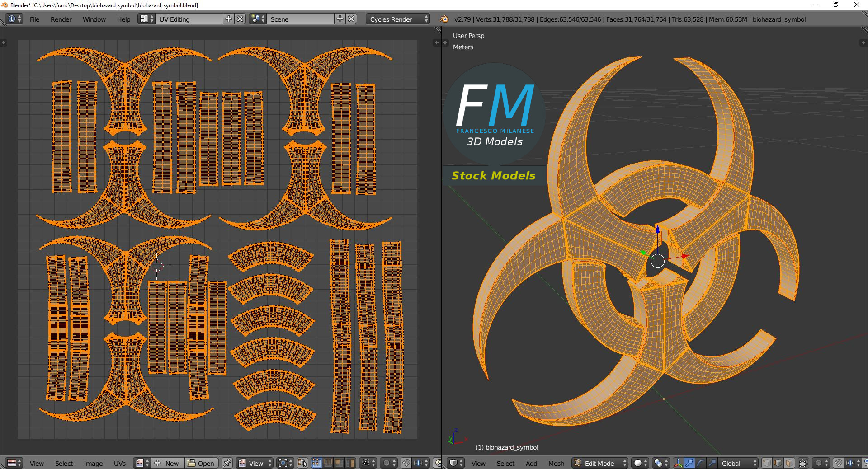
Task: Open the Render menu
Action: point(61,19)
